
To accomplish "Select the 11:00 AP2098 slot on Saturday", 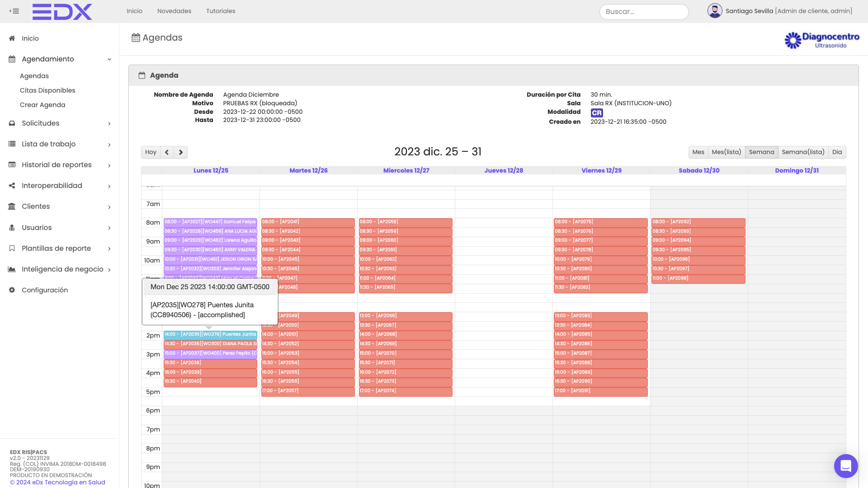I will pos(698,279).
